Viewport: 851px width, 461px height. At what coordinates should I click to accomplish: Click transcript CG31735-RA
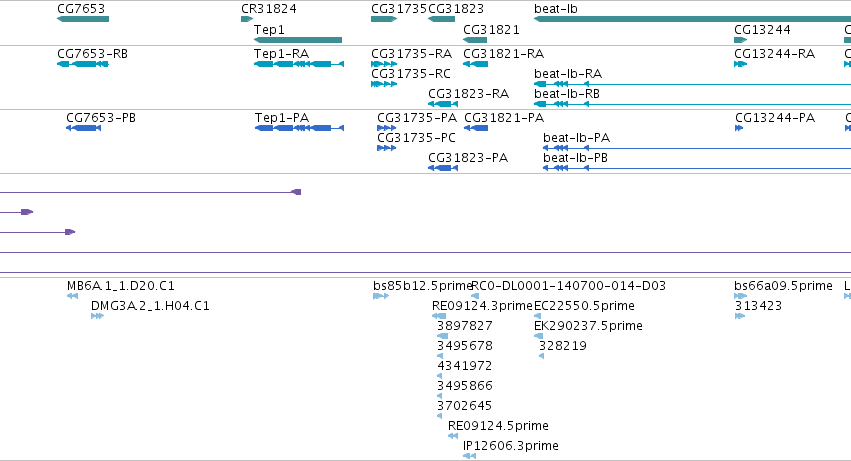click(411, 54)
